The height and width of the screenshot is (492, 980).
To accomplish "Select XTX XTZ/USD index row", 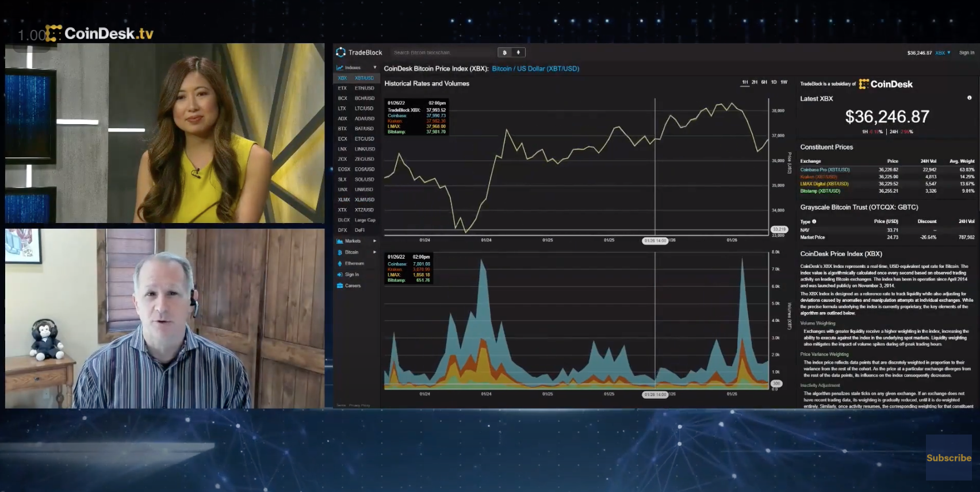I will click(357, 210).
